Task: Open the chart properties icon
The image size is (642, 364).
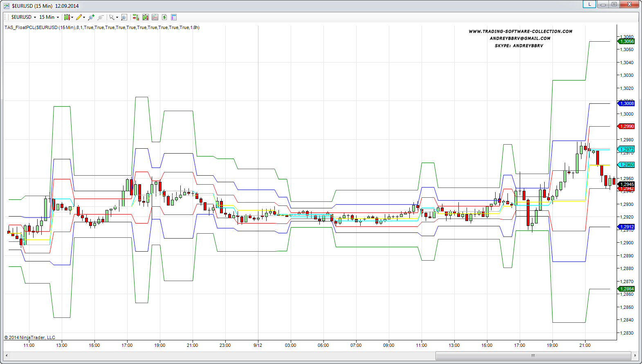Action: [x=174, y=17]
